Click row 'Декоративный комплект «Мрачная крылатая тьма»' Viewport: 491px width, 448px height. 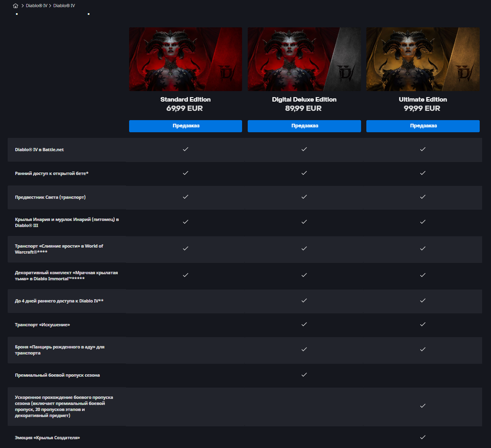click(x=245, y=276)
